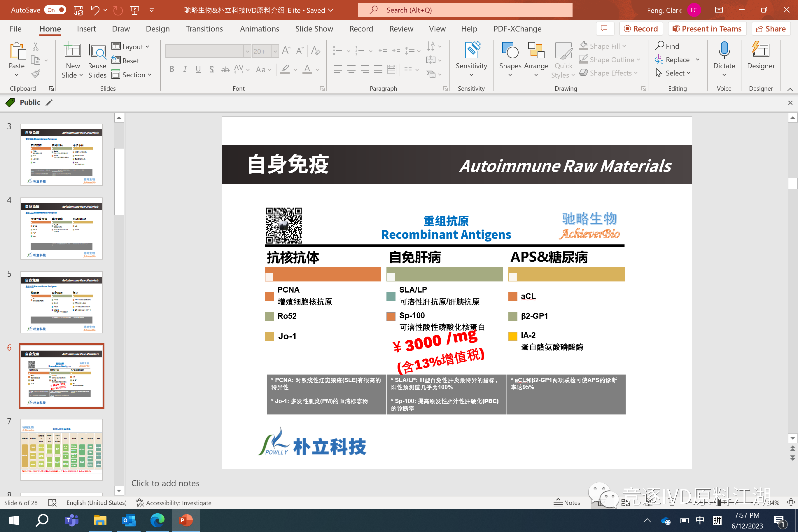798x532 pixels.
Task: Click the Undo arrow icon
Action: [95, 10]
